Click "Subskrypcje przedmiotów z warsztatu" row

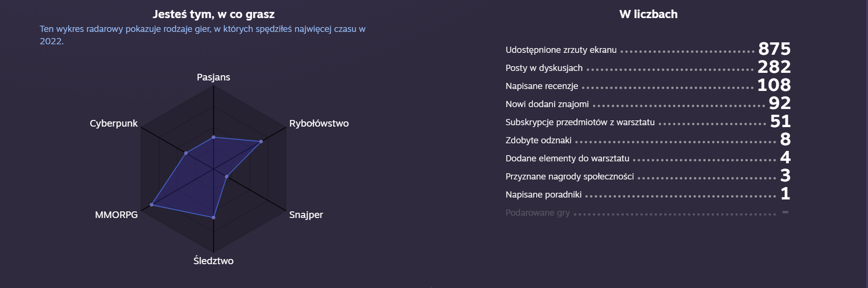click(580, 122)
